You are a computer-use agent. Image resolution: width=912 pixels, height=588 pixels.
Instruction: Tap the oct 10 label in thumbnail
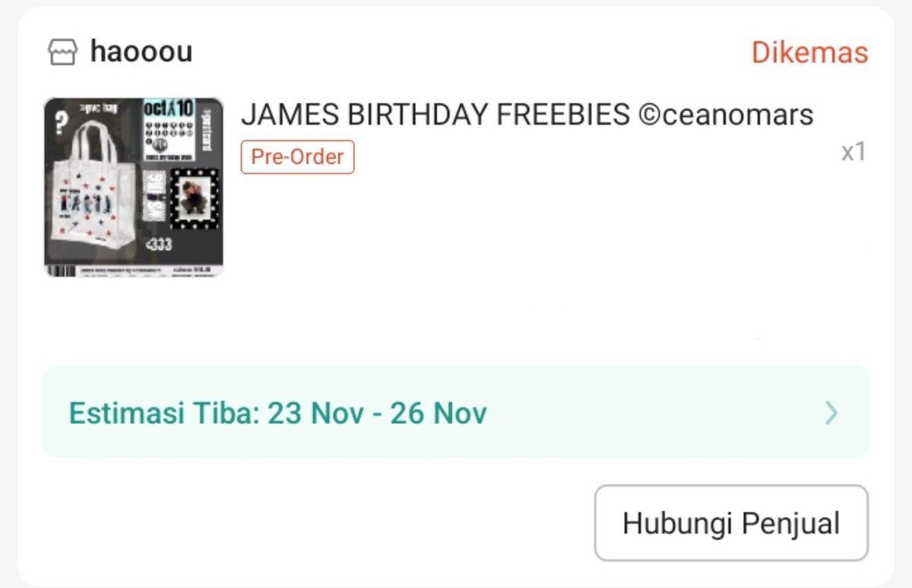tap(168, 109)
